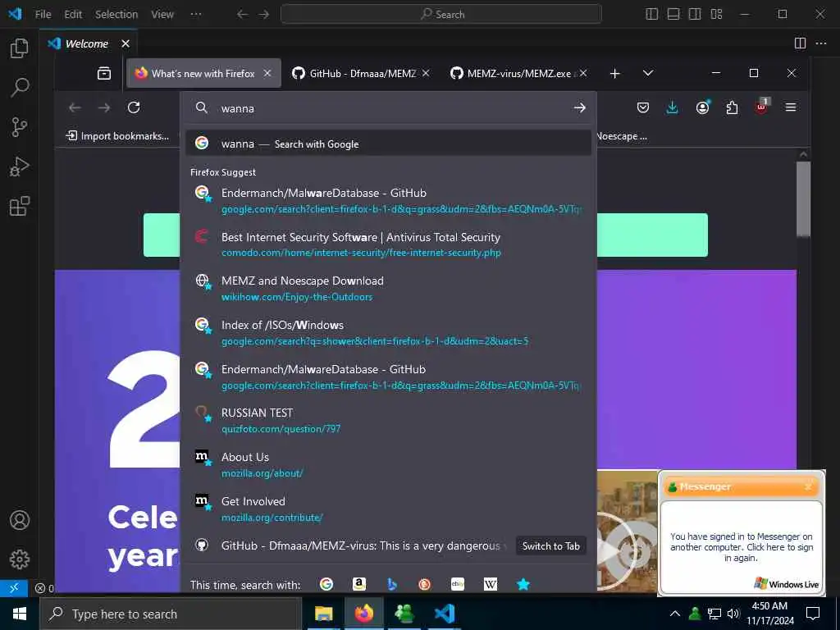Split the VS Code editor to the right
The image size is (840, 630).
point(800,43)
